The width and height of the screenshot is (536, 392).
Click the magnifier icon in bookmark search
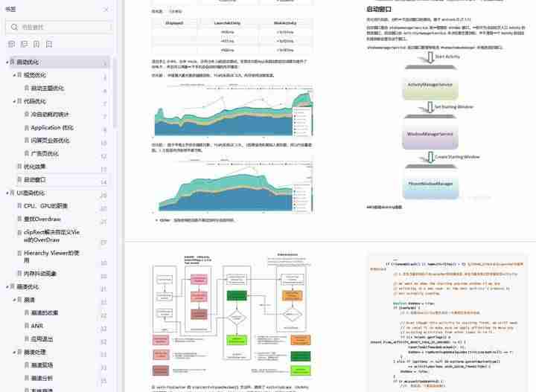[x=14, y=27]
